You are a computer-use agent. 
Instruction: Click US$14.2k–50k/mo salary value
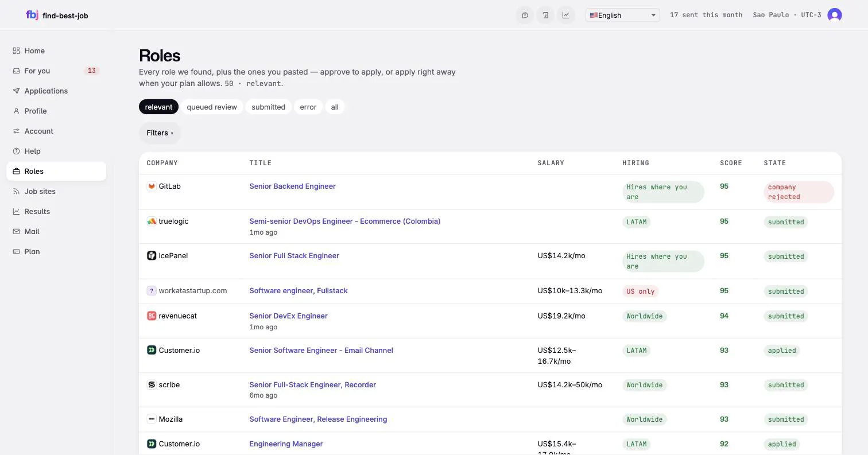pyautogui.click(x=570, y=385)
